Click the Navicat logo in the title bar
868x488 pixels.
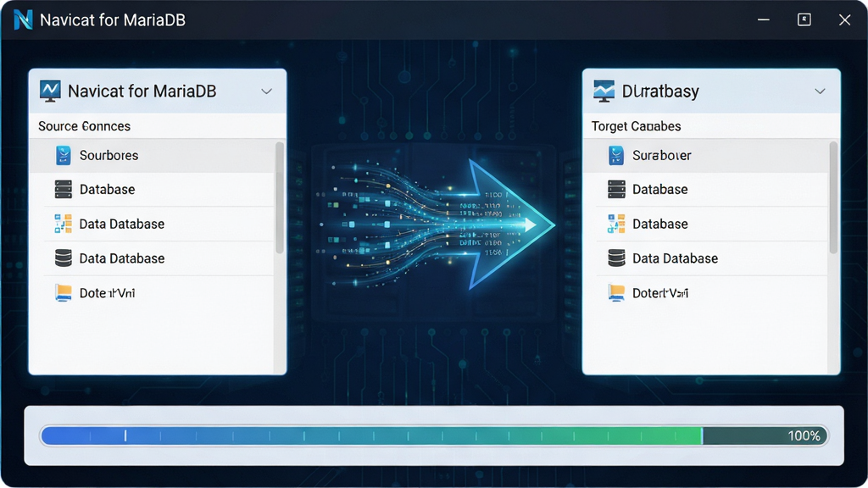[23, 20]
